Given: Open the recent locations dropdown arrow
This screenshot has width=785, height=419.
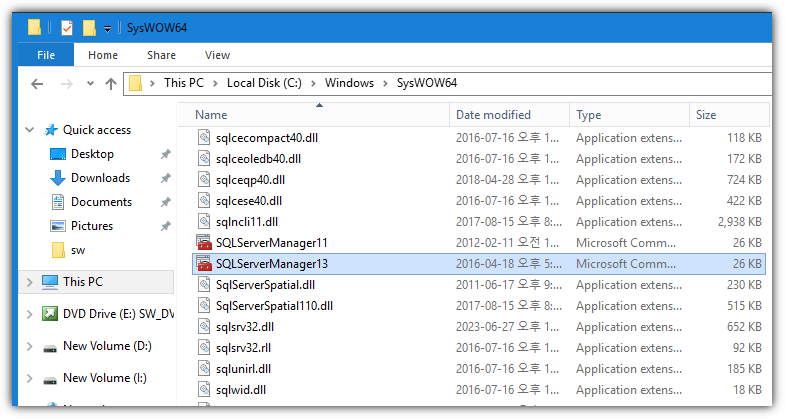Looking at the screenshot, I should click(x=90, y=84).
